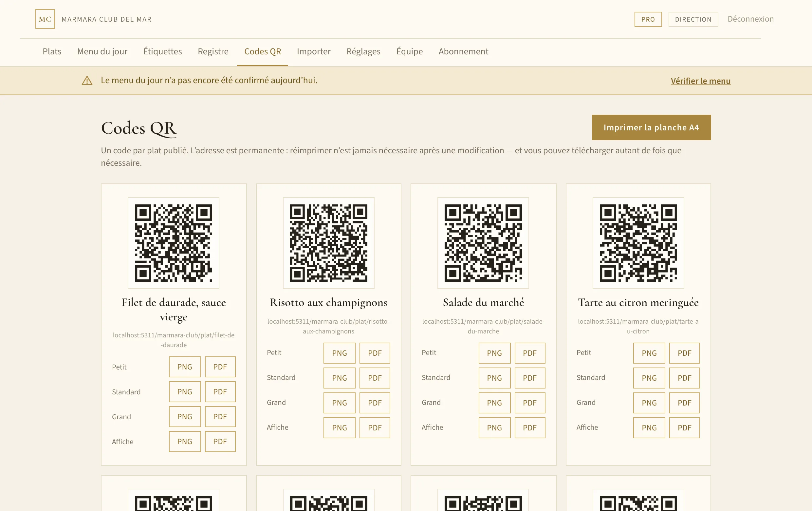Download Grand PNG for Risotto aux champignons

pos(340,403)
